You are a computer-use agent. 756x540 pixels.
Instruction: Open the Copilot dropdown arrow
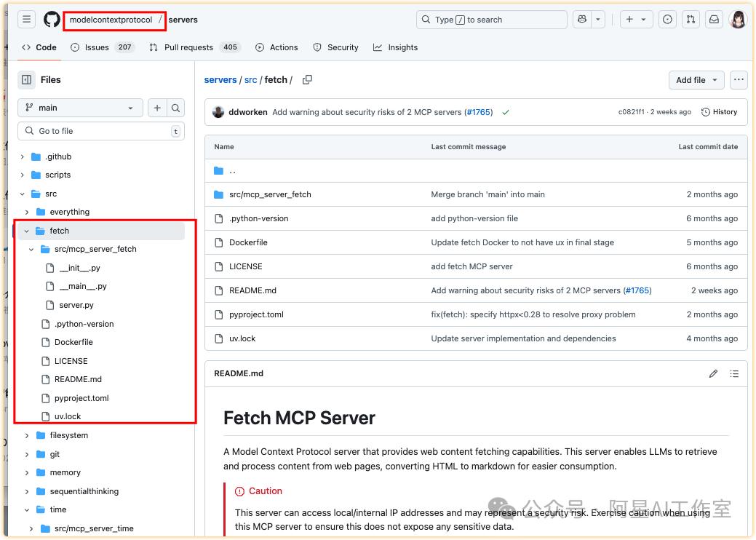[x=598, y=20]
